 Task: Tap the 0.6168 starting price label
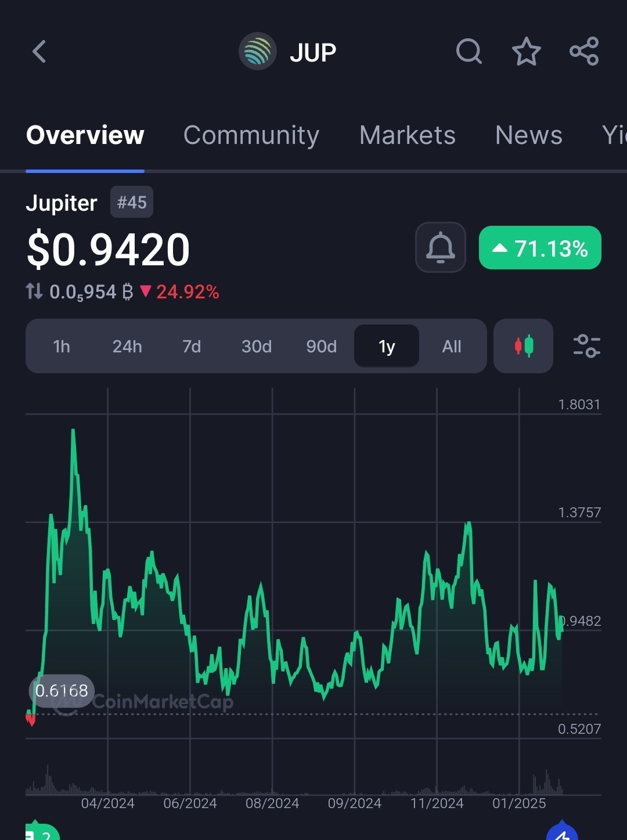click(62, 690)
